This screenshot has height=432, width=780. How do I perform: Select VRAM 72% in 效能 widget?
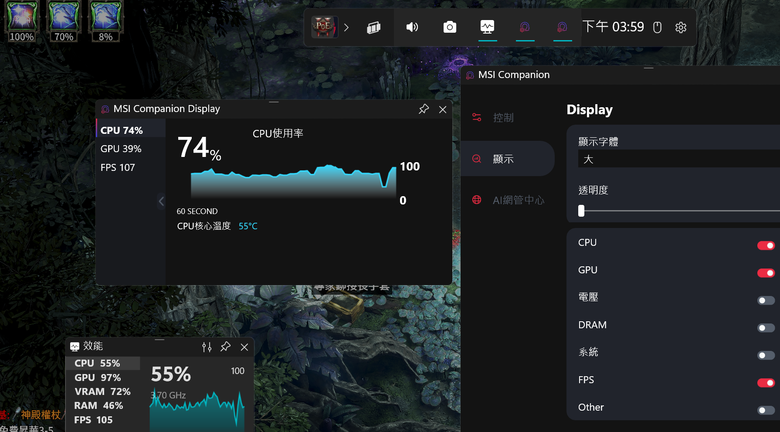click(x=102, y=392)
